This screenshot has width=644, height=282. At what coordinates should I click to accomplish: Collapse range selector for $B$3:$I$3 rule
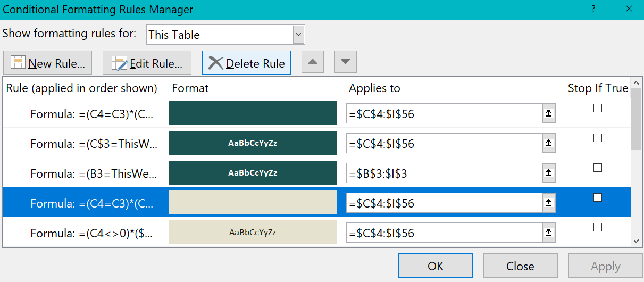pos(548,173)
